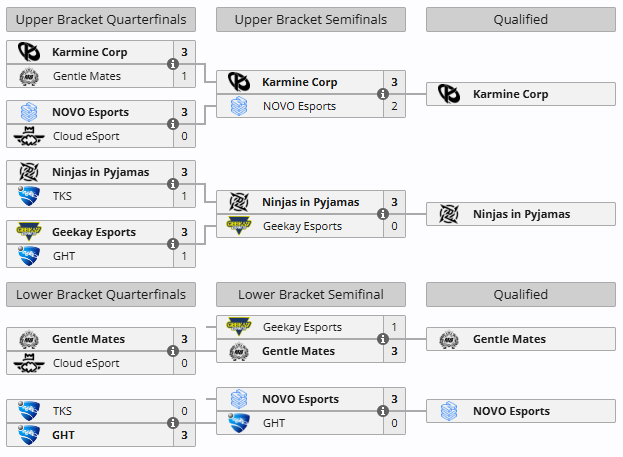Click NOVO Esports logo in Upper Bracket Quarterfinals
Viewport: 623px width, 457px height.
point(29,112)
